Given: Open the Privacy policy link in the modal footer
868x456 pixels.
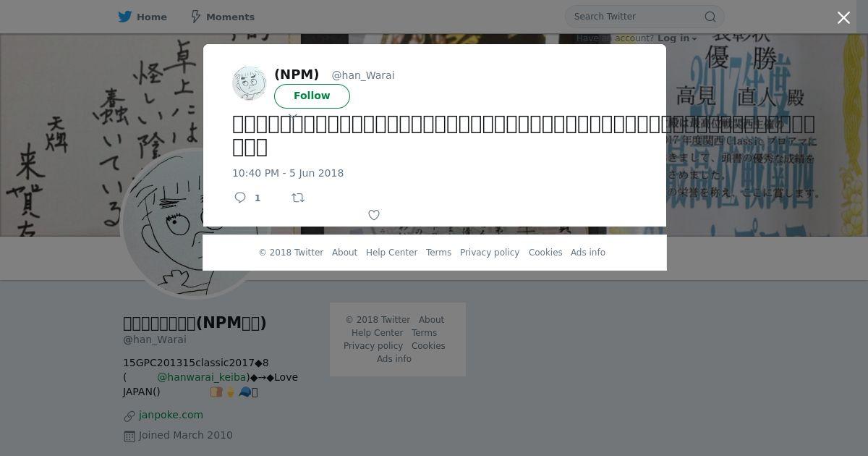Looking at the screenshot, I should 490,253.
